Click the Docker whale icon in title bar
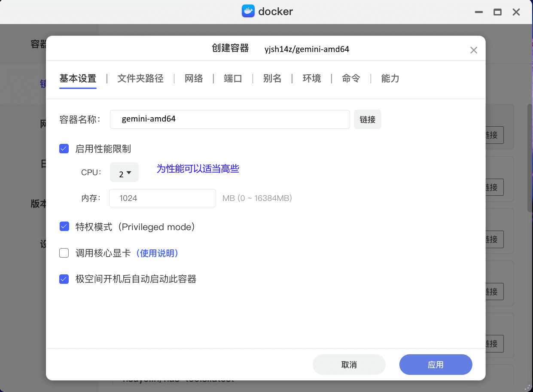 248,11
